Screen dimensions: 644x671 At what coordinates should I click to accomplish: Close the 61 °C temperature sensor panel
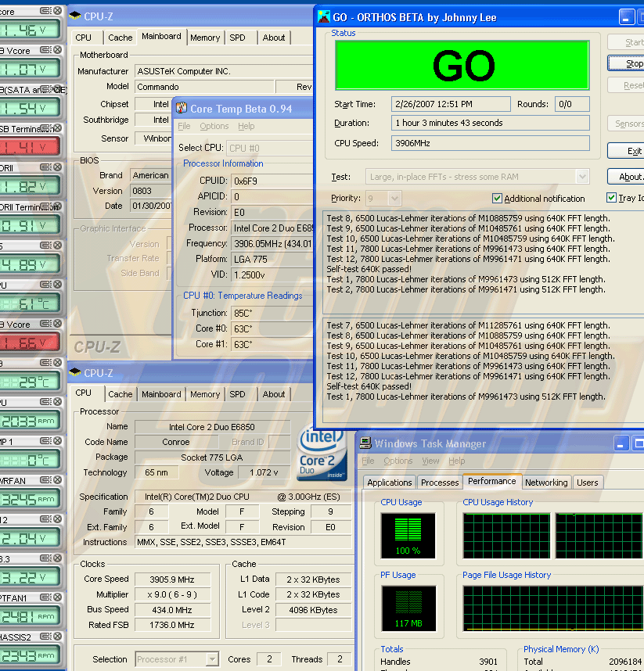[57, 285]
